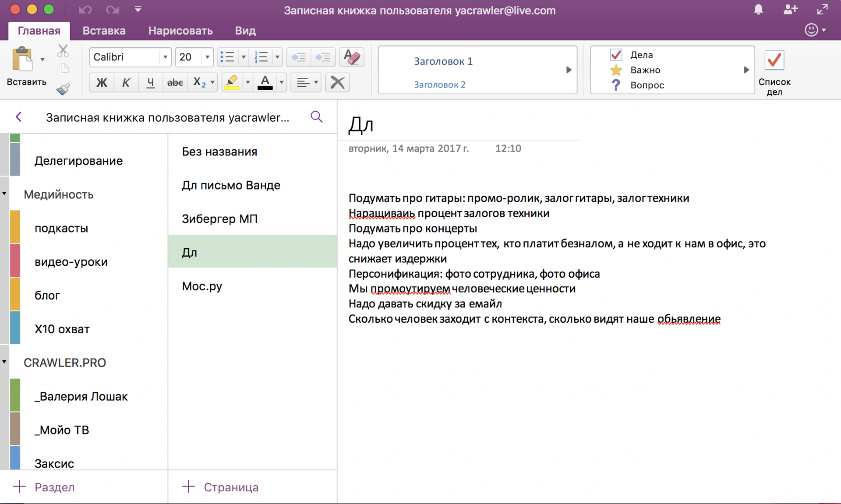Select the Зибергер МП page
841x504 pixels.
click(253, 219)
